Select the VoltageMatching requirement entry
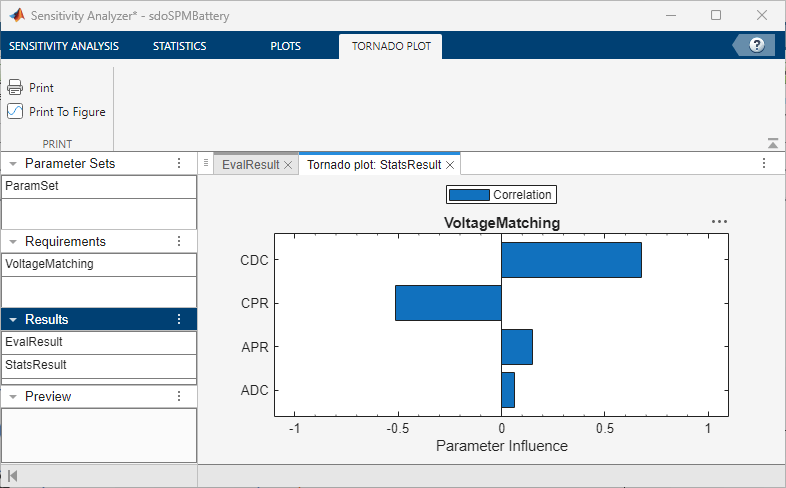 point(49,264)
